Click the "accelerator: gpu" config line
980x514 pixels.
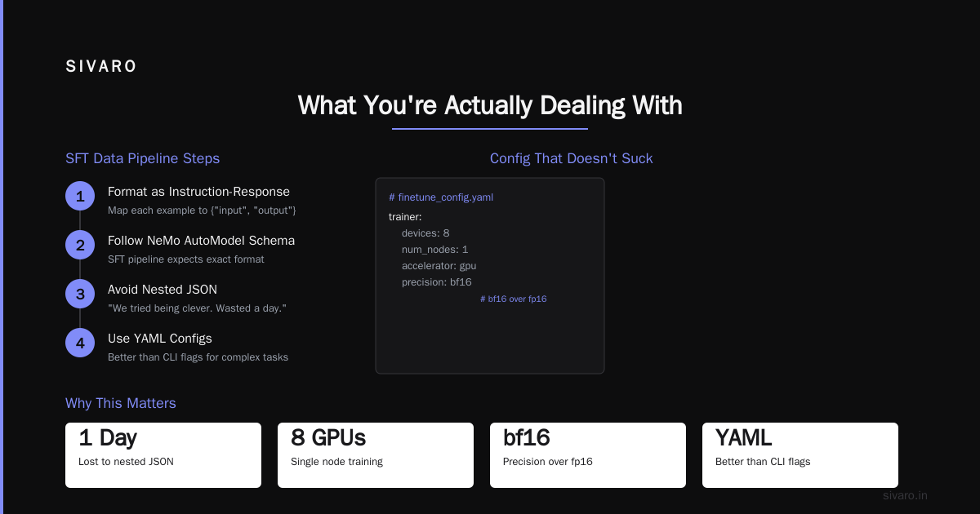439,266
